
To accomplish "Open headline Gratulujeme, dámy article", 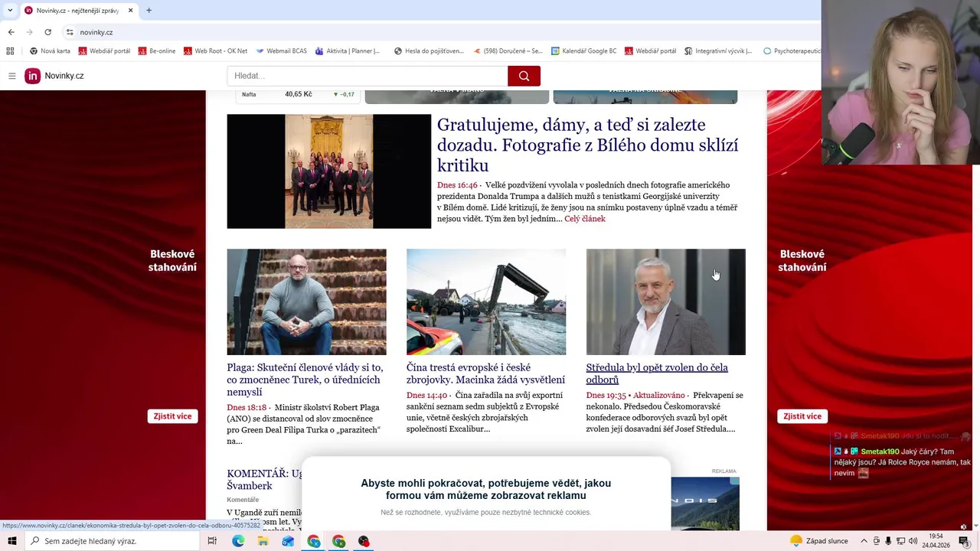I will click(587, 145).
